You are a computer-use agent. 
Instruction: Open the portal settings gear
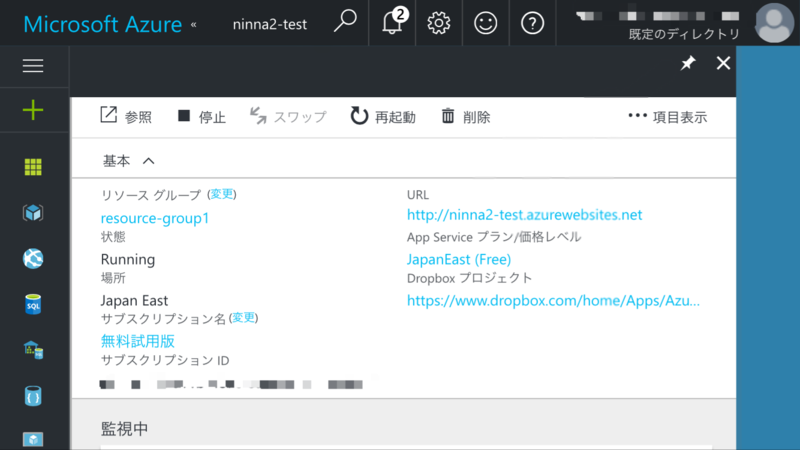click(x=439, y=23)
